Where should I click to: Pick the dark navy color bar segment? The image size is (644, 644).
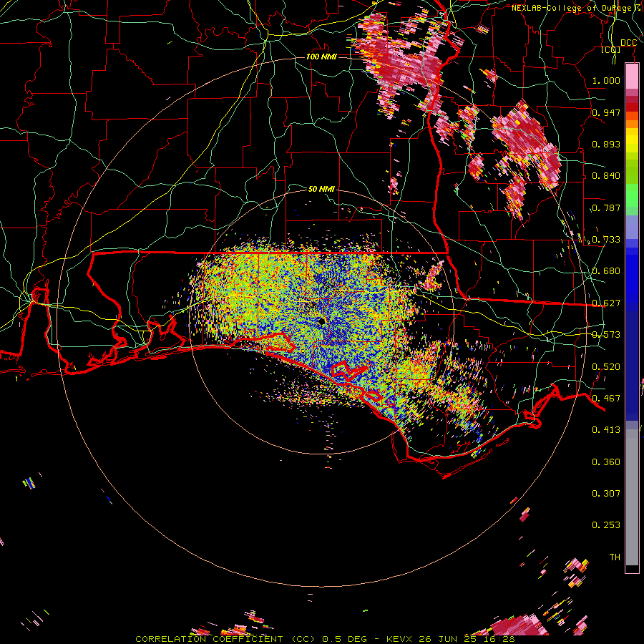(632, 366)
